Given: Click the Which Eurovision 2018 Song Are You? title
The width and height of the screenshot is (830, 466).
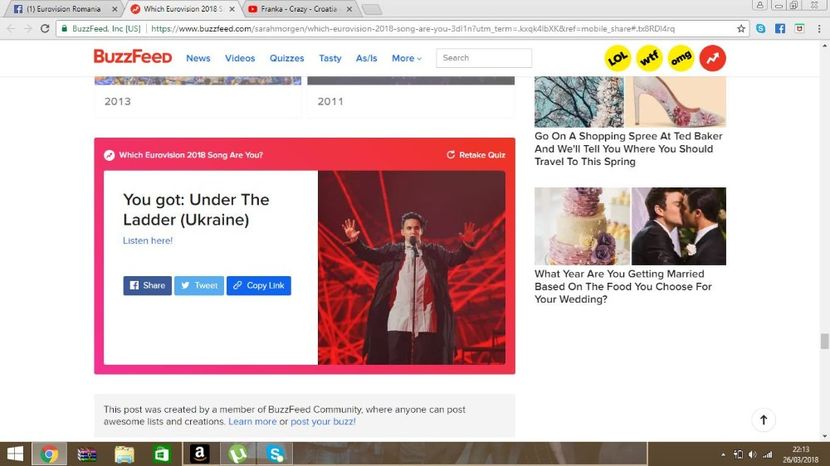Looking at the screenshot, I should pyautogui.click(x=191, y=155).
